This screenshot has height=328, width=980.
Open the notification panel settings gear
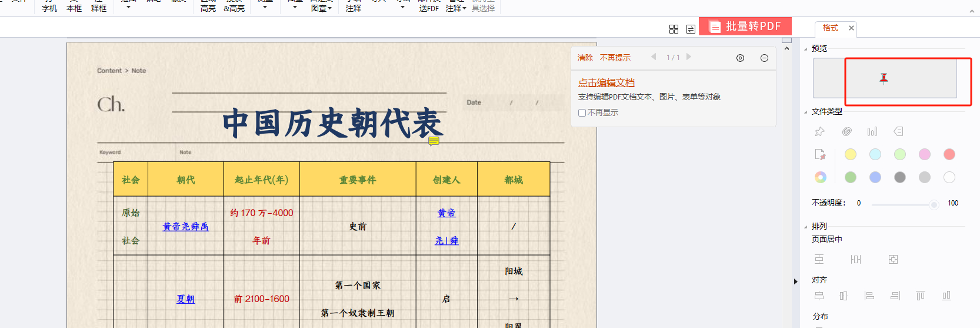pyautogui.click(x=740, y=58)
